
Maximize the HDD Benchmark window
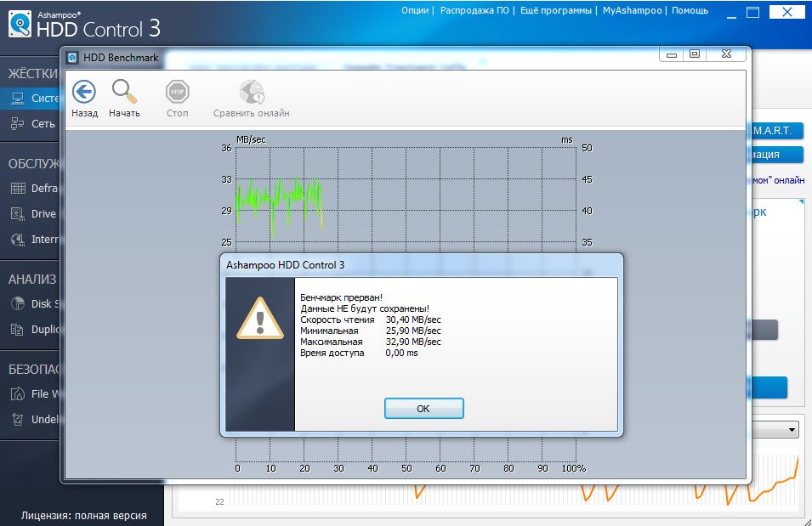coord(695,54)
